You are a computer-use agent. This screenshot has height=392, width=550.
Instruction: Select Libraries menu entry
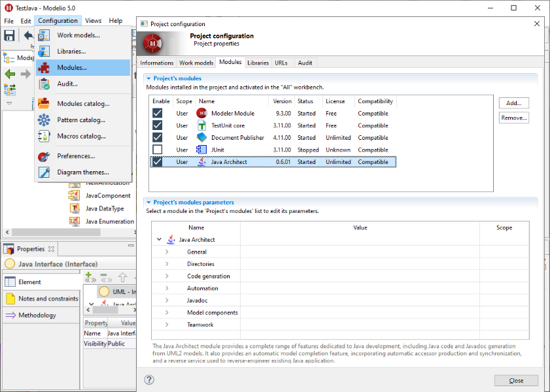[x=83, y=51]
